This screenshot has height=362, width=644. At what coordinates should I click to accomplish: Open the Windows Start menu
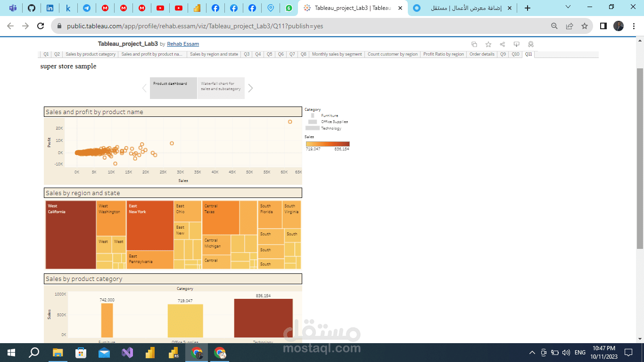[x=11, y=353]
